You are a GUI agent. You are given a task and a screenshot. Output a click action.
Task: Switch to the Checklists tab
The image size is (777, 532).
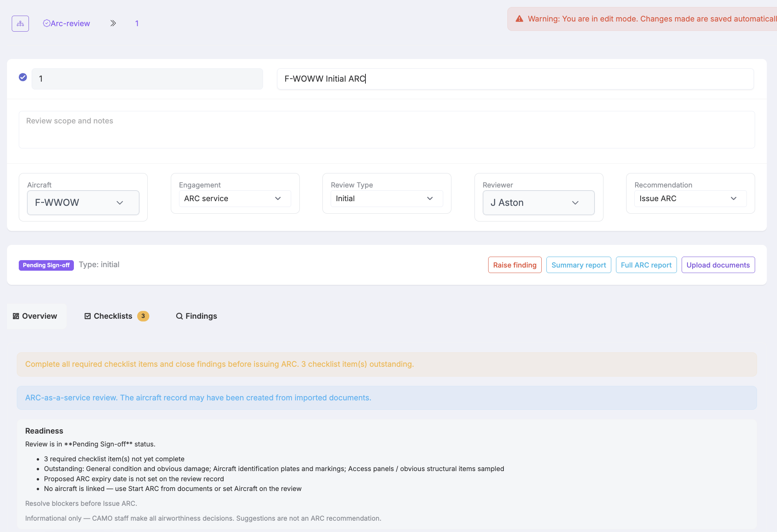point(116,316)
